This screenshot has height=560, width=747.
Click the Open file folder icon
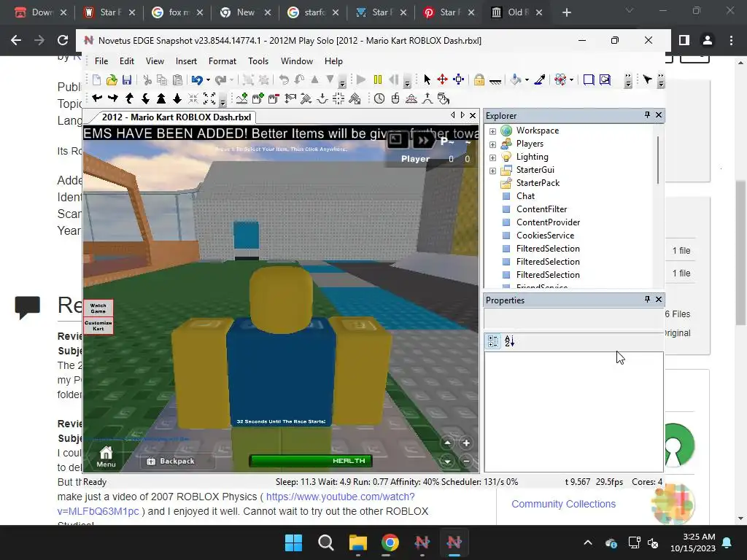tap(112, 80)
